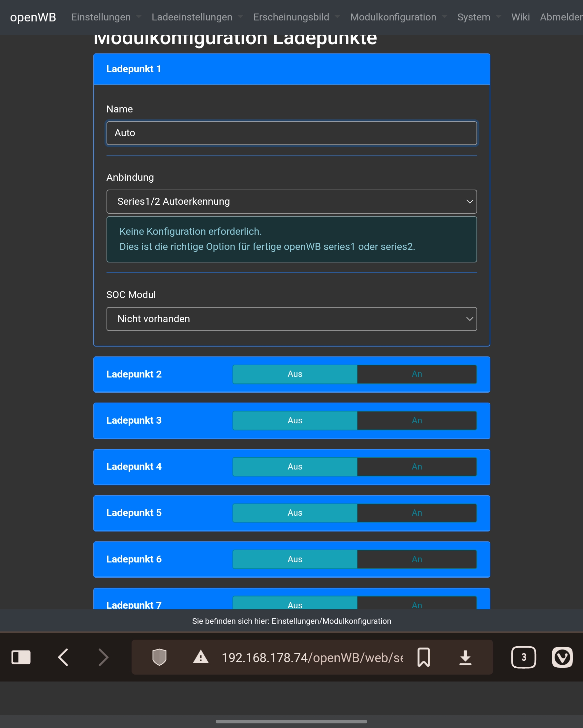
Task: Open the tab switcher showing 3 tabs
Action: pos(524,657)
